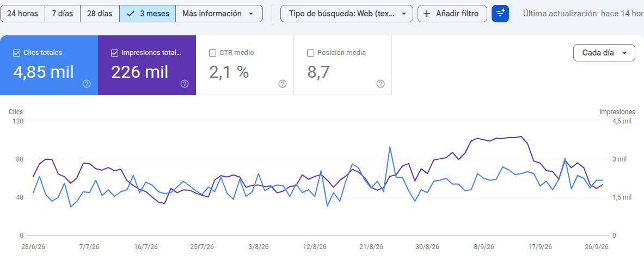This screenshot has width=644, height=261.
Task: Click the 25/7/26 date axis label
Action: click(x=202, y=247)
